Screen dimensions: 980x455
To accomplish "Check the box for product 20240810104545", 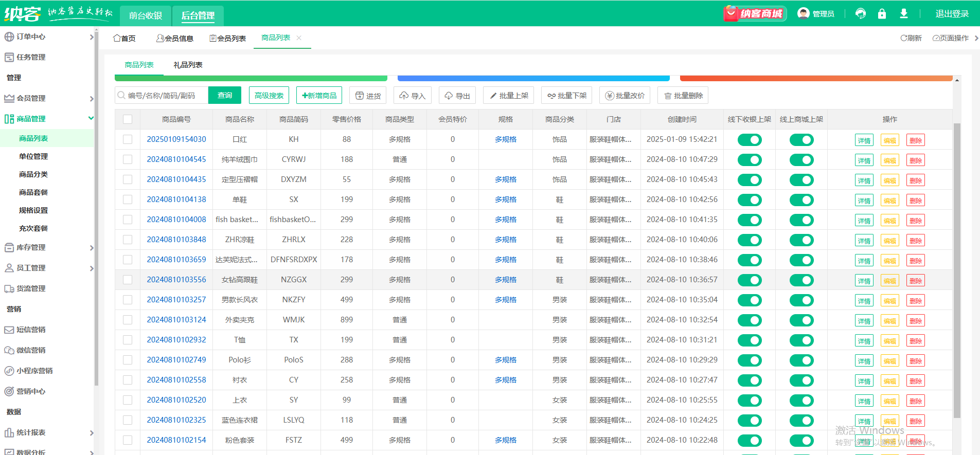I will [128, 159].
